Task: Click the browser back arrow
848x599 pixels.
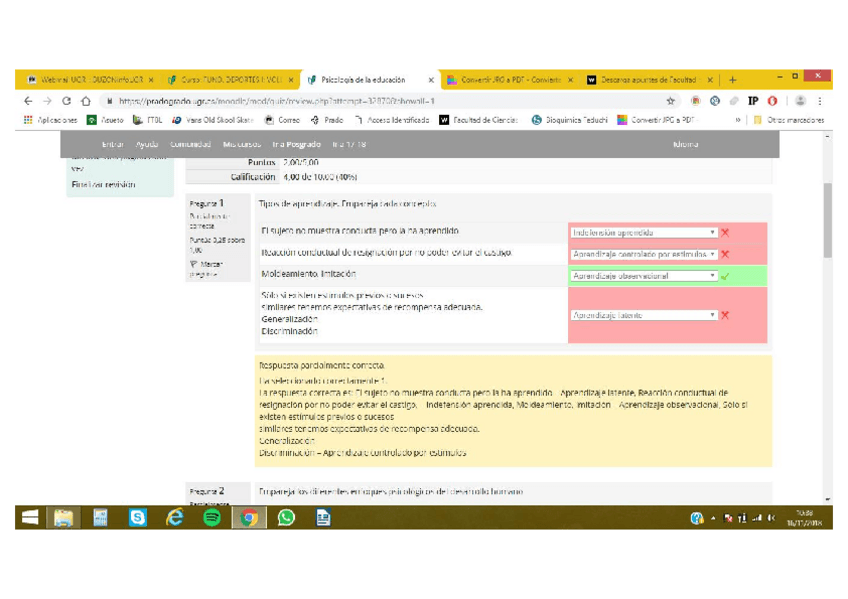Action: (x=28, y=101)
